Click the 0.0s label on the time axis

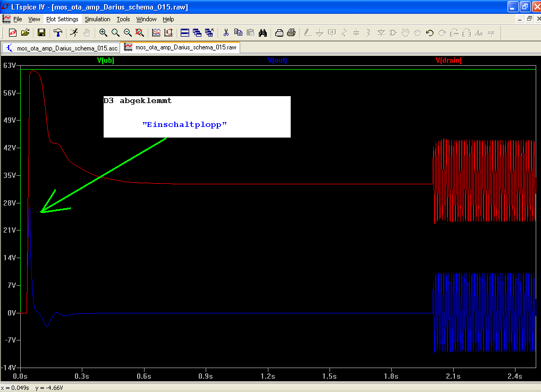coord(20,376)
